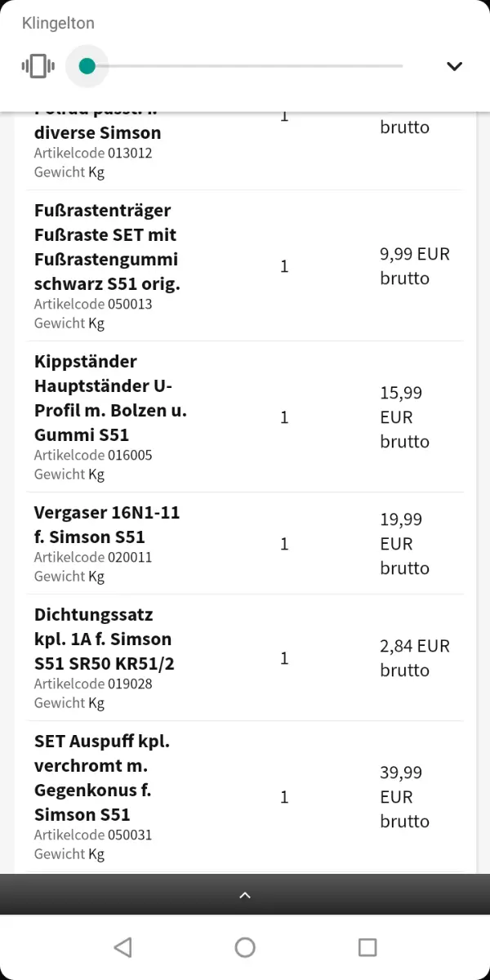Open Vergaser 16N1-11 f. Simson S51
490x980 pixels.
pos(107,524)
